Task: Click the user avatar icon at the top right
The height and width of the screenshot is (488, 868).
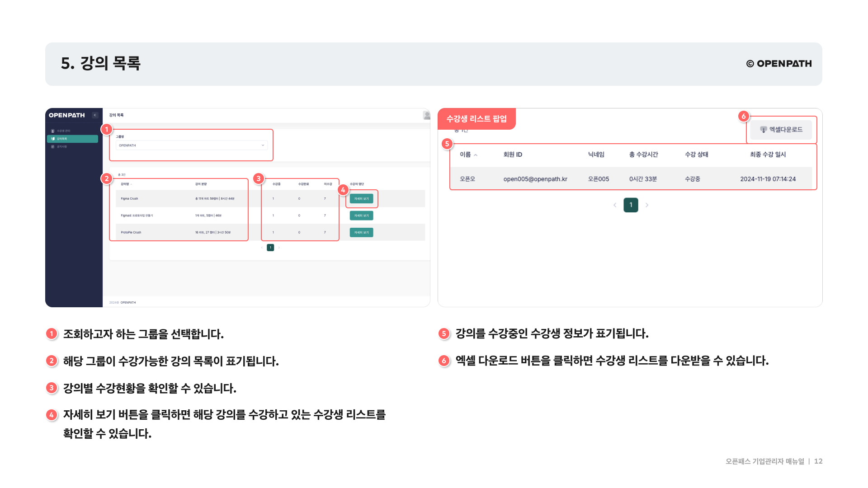Action: (x=426, y=115)
